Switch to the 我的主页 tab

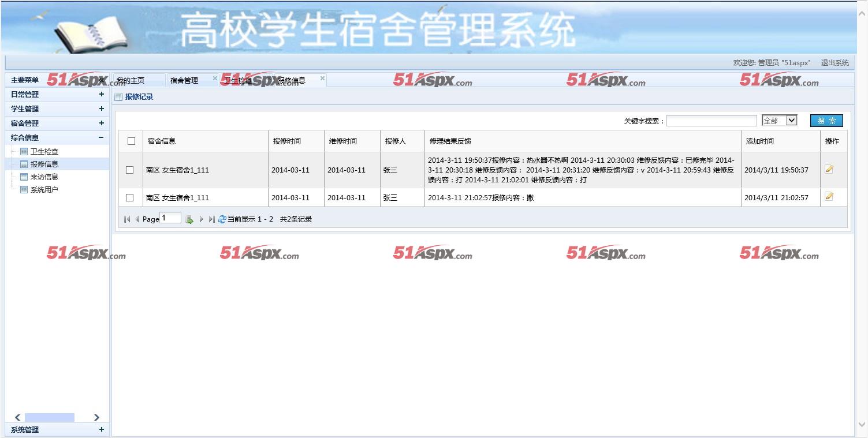tap(137, 80)
